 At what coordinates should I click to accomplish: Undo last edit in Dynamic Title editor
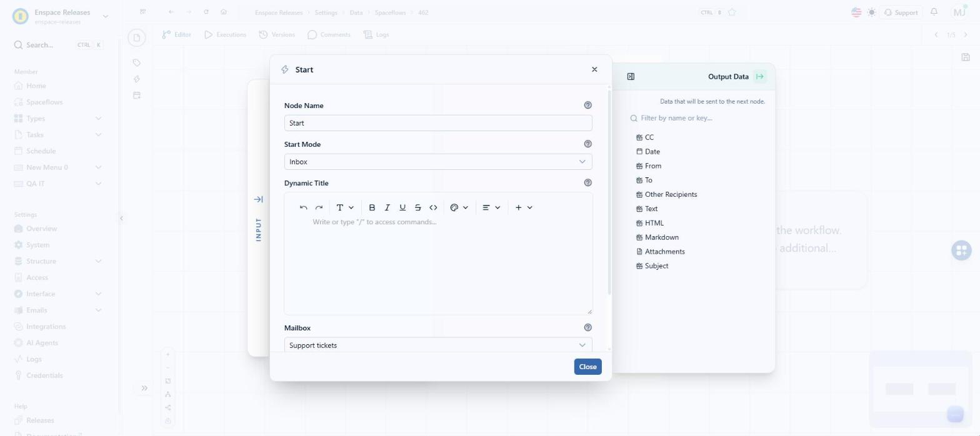point(304,207)
